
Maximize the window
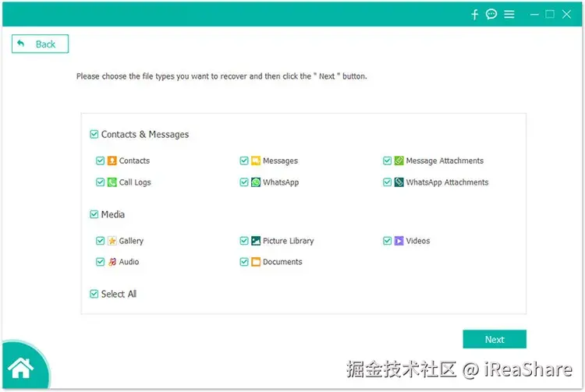point(550,14)
